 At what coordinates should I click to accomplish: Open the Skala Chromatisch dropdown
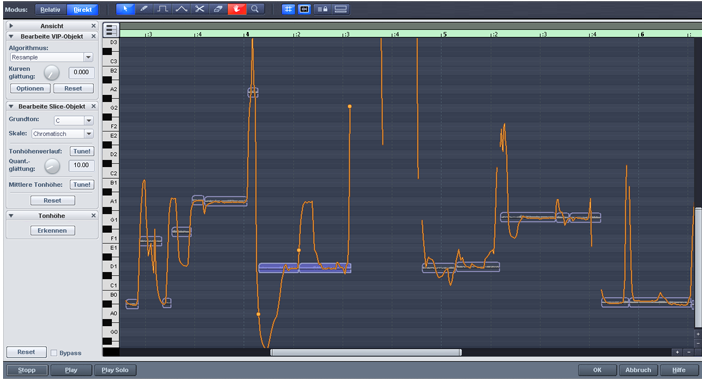coord(62,134)
